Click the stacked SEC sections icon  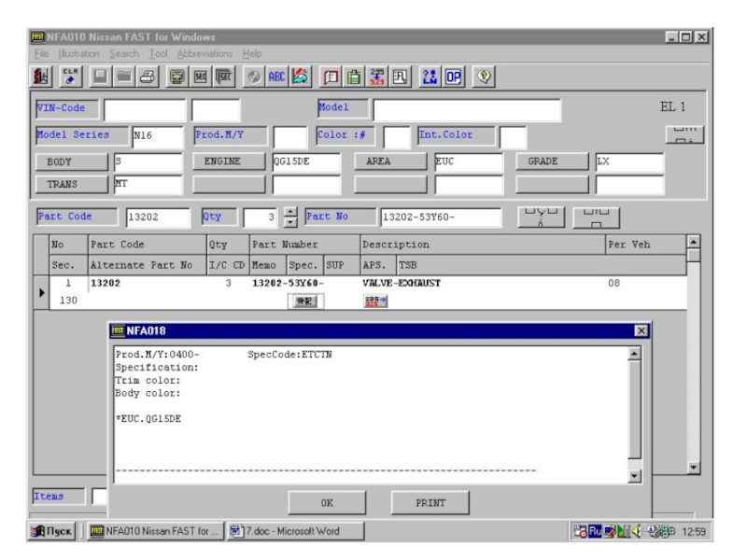tap(224, 77)
